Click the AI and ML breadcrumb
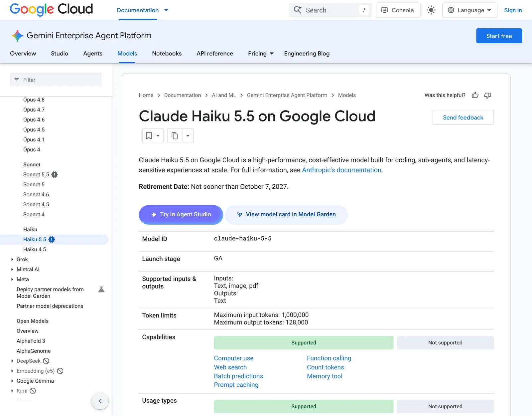The width and height of the screenshot is (532, 416). pyautogui.click(x=224, y=95)
